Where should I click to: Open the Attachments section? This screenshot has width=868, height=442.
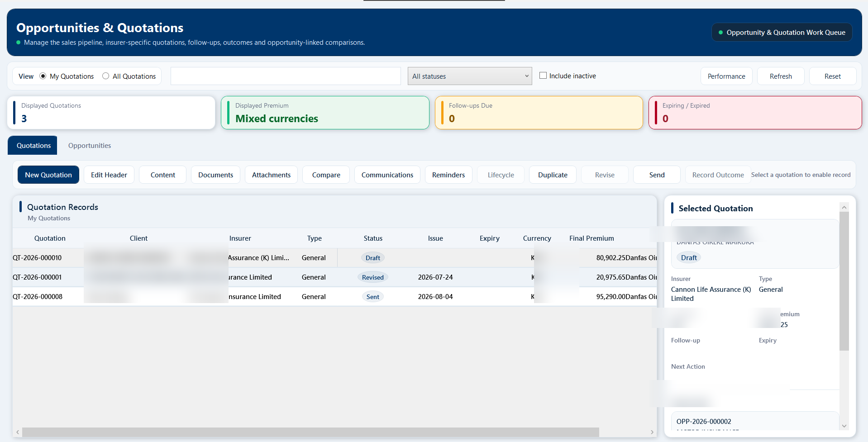point(271,175)
